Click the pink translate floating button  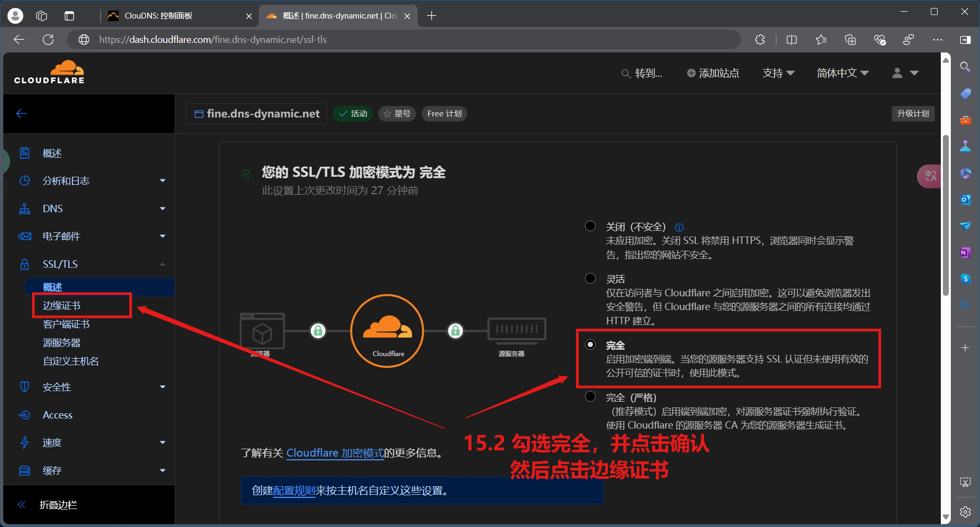coord(929,176)
